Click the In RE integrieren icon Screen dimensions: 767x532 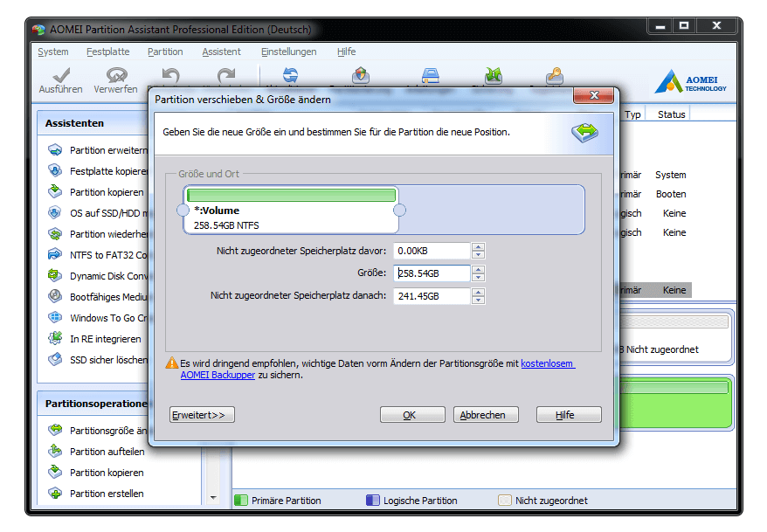click(x=55, y=338)
